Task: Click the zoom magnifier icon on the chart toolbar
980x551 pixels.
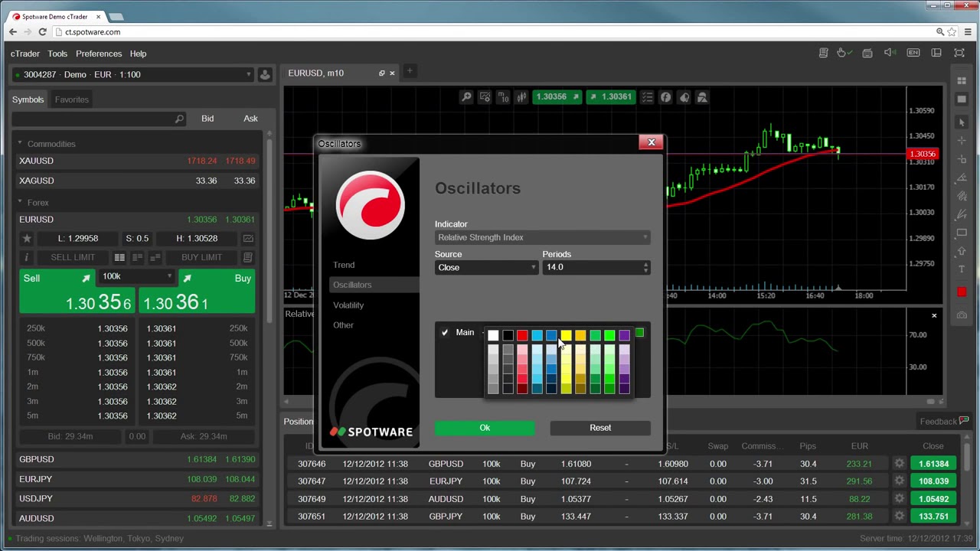Action: click(x=466, y=97)
